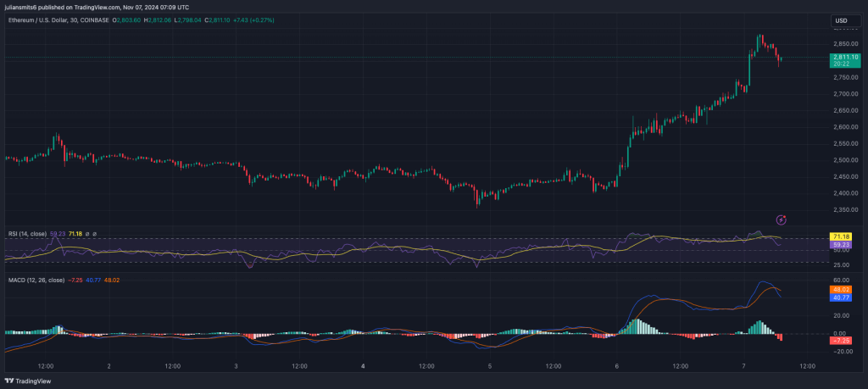Click the blue 40.77 value in MACD legend

point(94,280)
